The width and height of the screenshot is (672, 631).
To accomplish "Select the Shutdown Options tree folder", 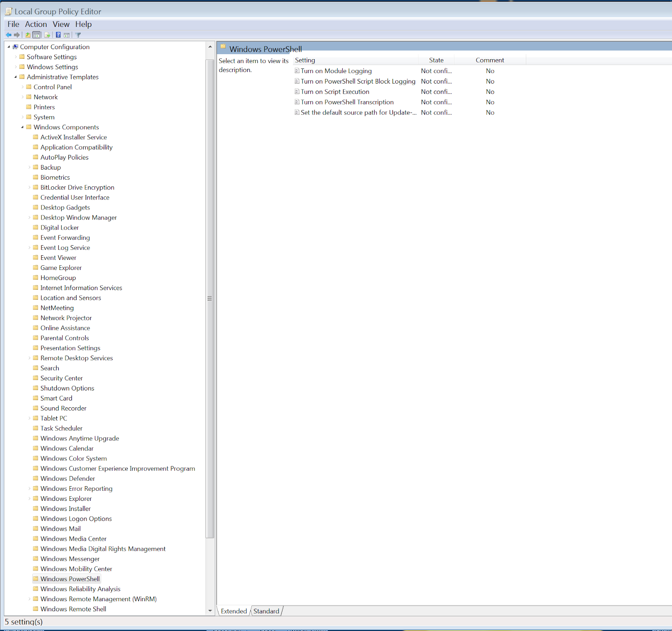I will click(67, 388).
